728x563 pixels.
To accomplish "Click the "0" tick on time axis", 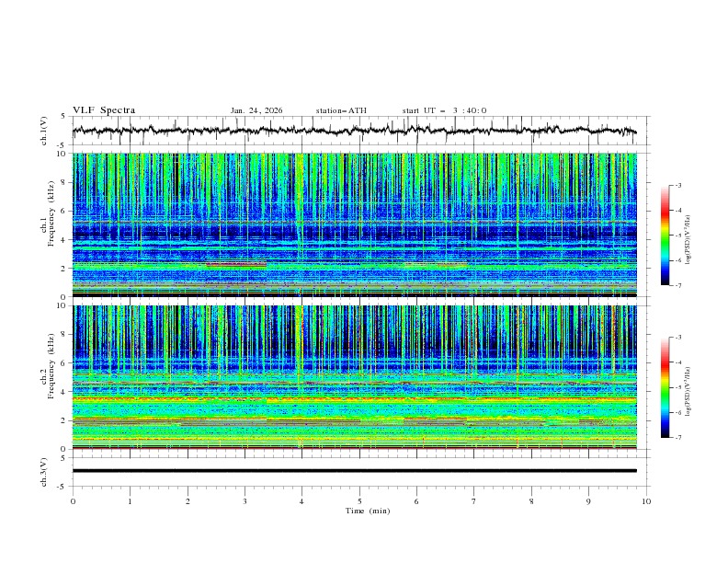I will pos(73,501).
